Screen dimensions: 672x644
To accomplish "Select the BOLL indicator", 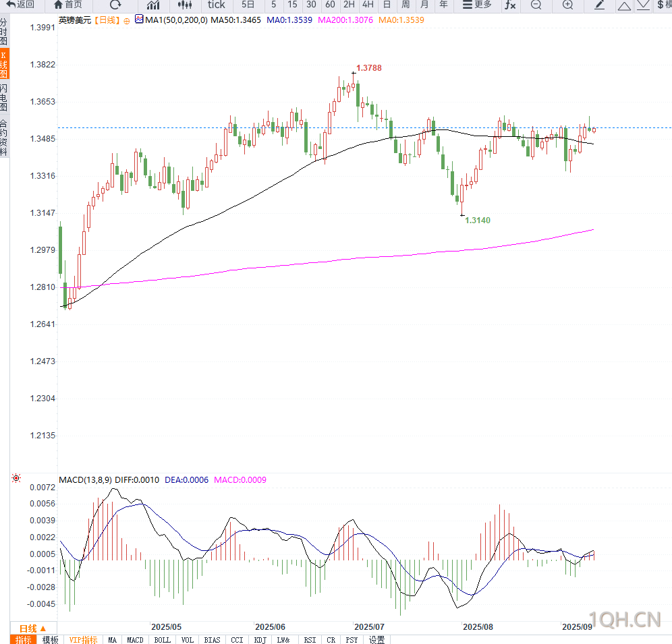I will coord(162,640).
